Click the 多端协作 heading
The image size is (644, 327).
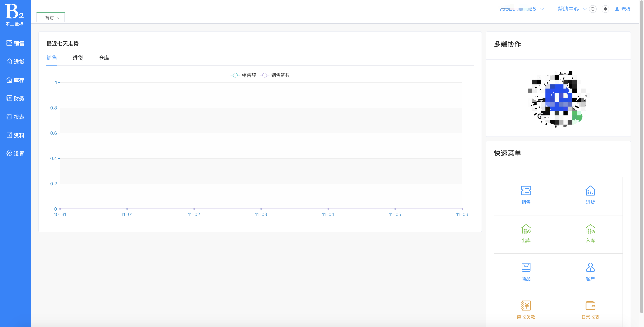point(507,44)
